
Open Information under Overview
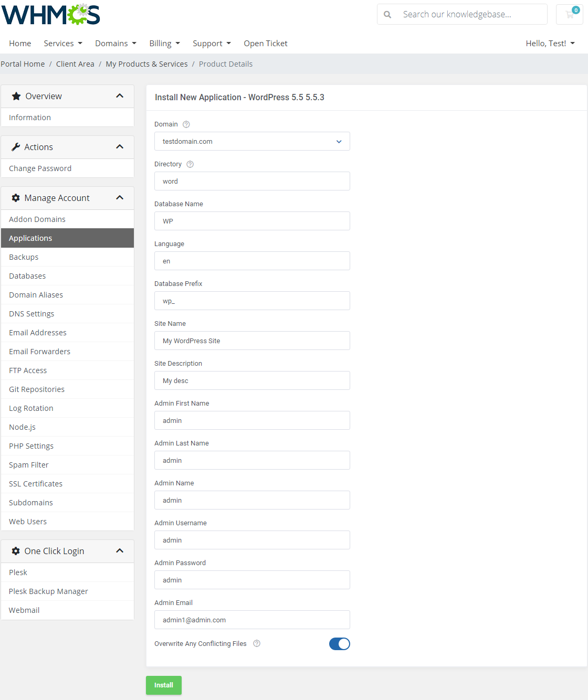pos(67,118)
